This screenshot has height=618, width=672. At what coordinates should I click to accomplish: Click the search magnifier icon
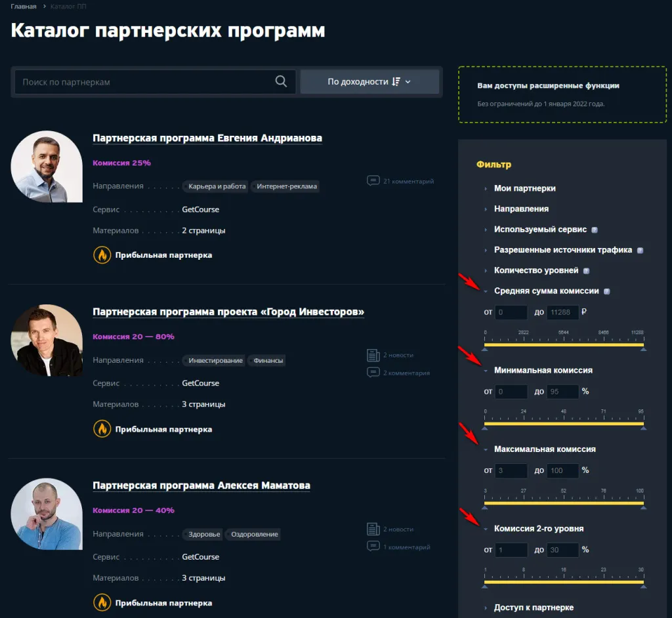(281, 81)
